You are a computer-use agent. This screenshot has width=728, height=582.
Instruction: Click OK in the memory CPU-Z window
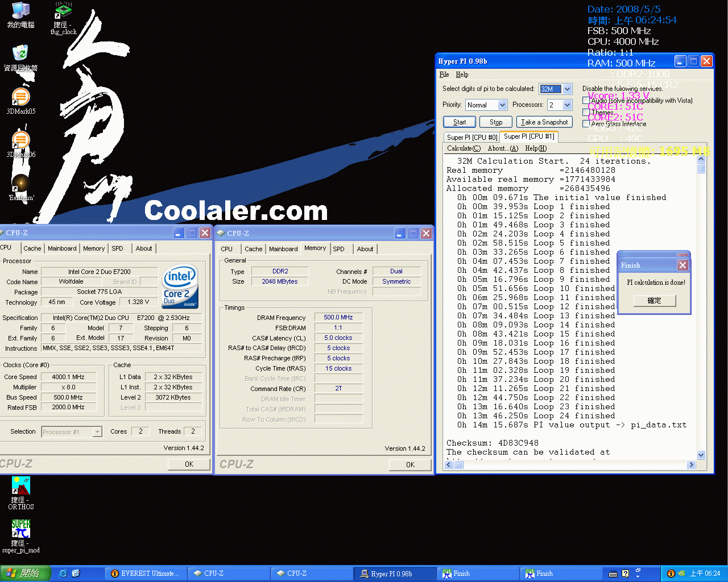410,465
